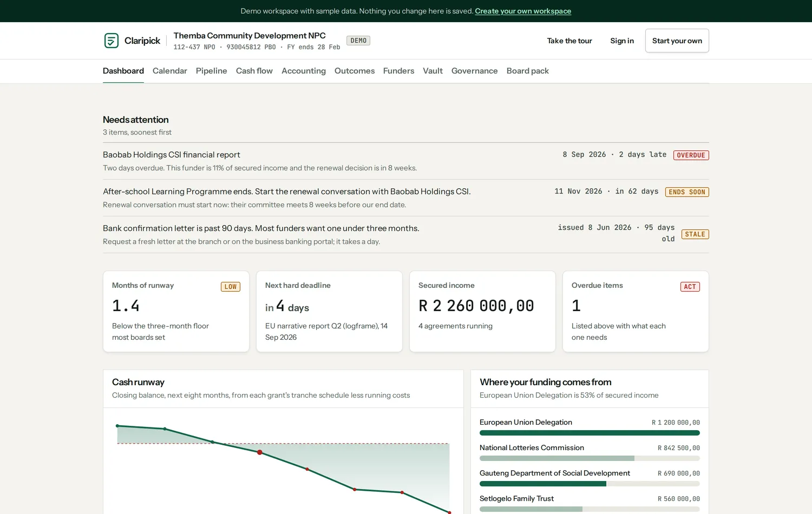812x514 pixels.
Task: Open the Overdue items card
Action: click(636, 312)
